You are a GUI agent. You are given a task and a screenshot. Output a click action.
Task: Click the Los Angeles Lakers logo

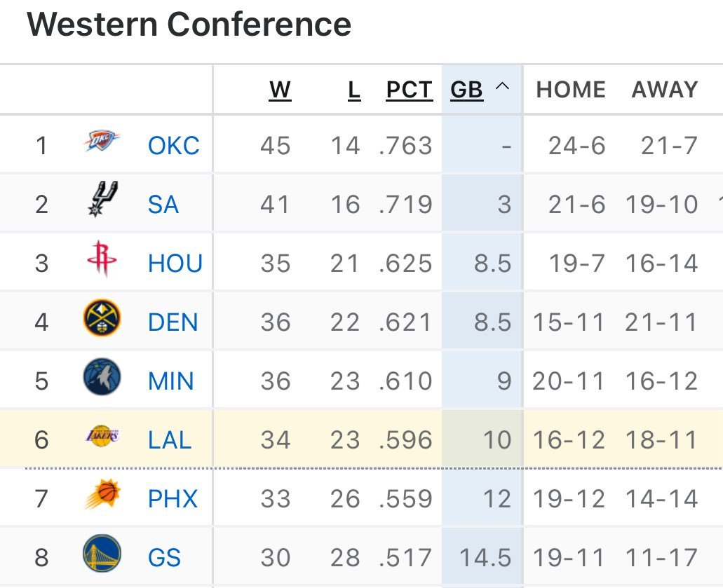point(102,437)
